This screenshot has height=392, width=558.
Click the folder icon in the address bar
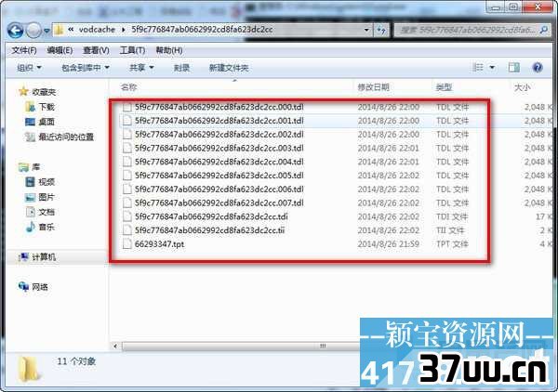pos(60,31)
